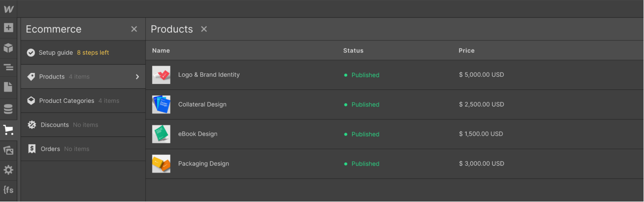
Task: Close the Products panel
Action: (x=204, y=29)
